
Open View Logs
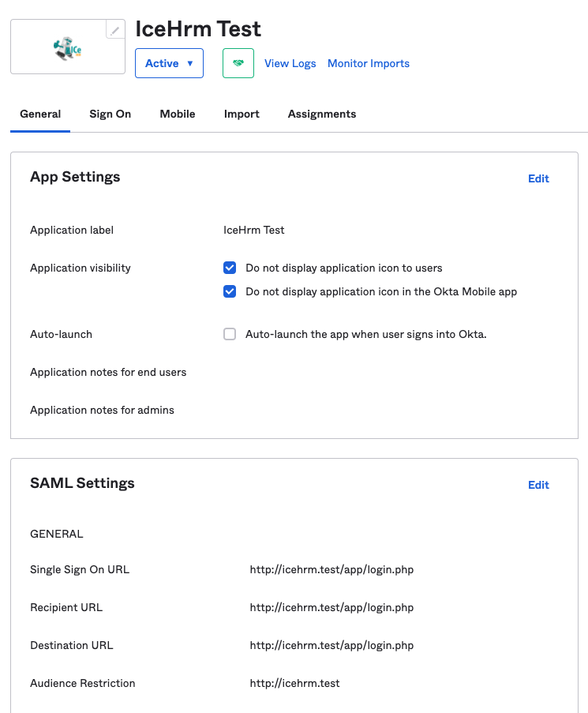tap(290, 62)
